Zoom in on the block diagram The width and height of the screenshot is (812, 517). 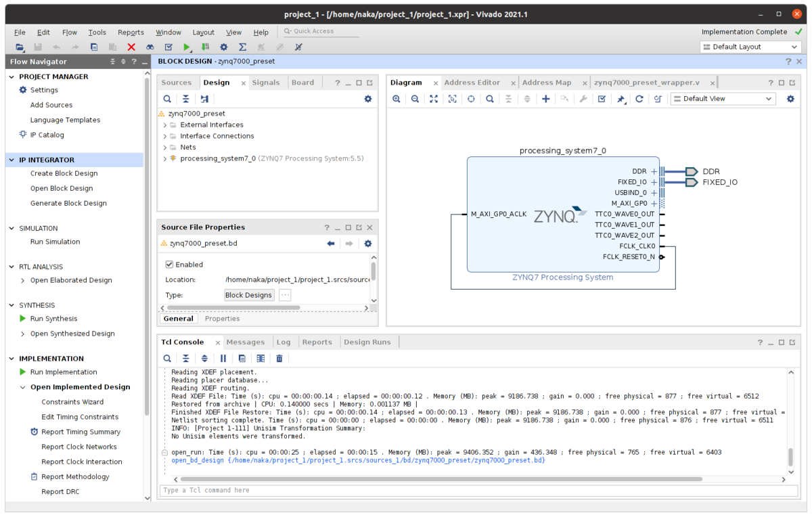(397, 99)
